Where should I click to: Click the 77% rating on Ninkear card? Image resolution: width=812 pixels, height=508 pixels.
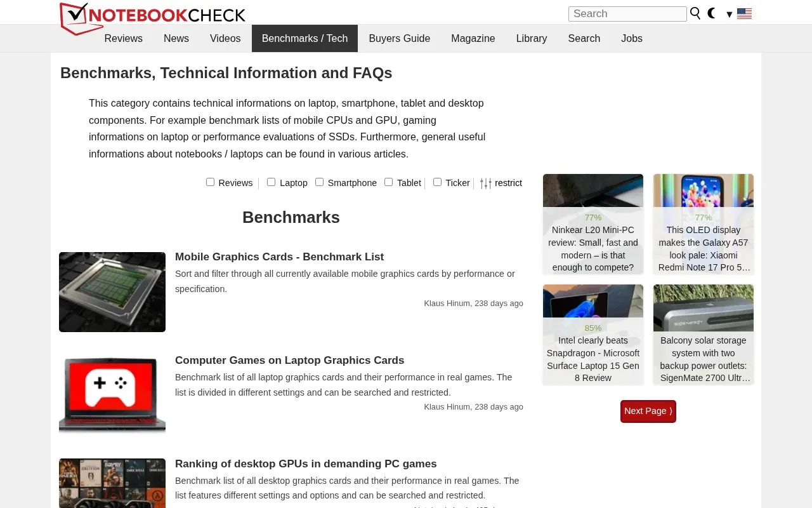coord(593,218)
